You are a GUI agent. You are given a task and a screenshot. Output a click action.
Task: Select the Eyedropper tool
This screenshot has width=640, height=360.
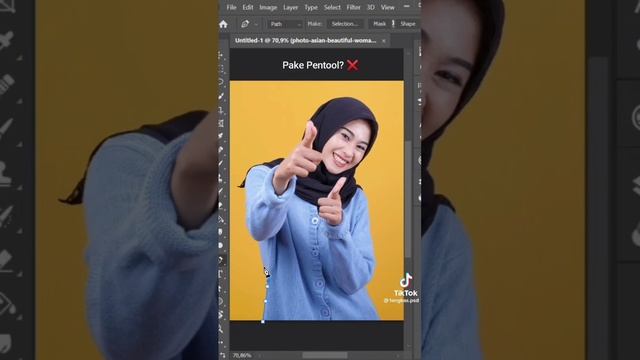pos(221,136)
